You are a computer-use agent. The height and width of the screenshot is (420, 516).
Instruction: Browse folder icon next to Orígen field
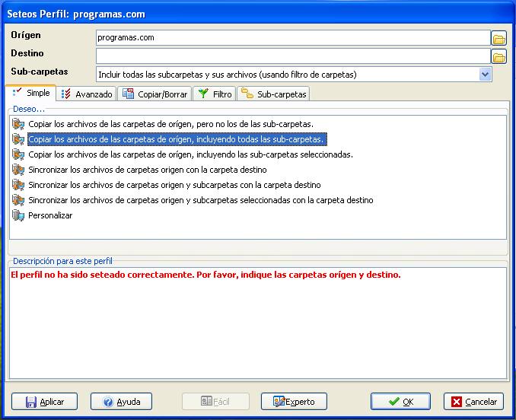coord(498,38)
